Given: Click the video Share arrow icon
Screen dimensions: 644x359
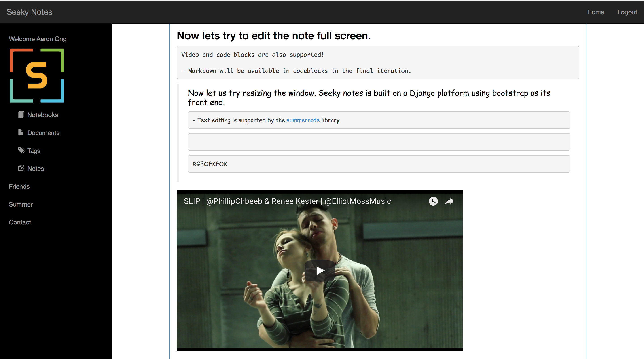Looking at the screenshot, I should click(449, 201).
